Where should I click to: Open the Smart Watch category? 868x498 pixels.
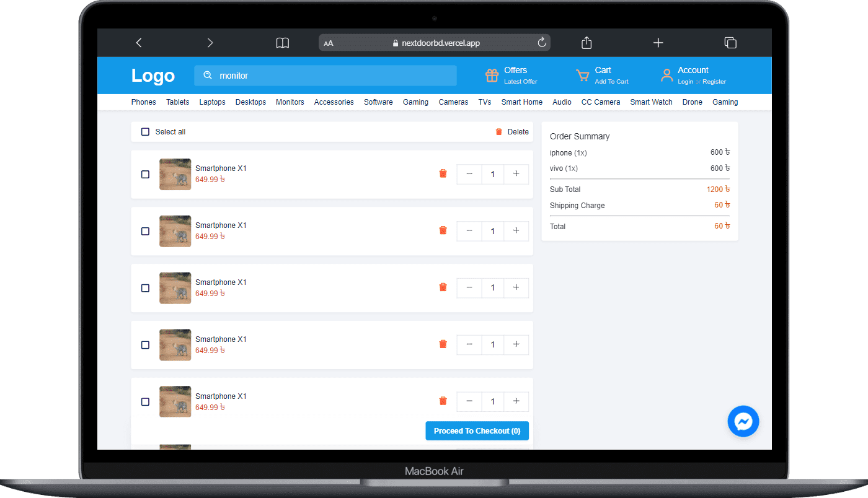[651, 102]
